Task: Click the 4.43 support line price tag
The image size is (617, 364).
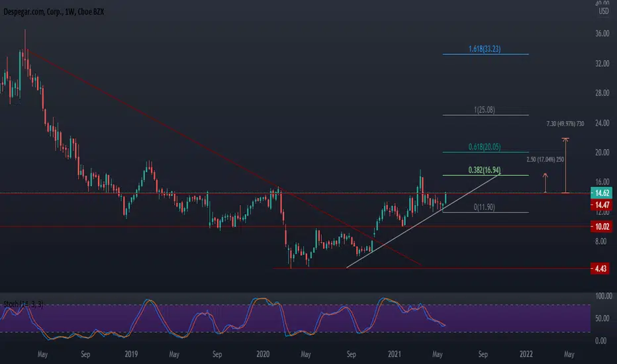Action: pos(600,269)
